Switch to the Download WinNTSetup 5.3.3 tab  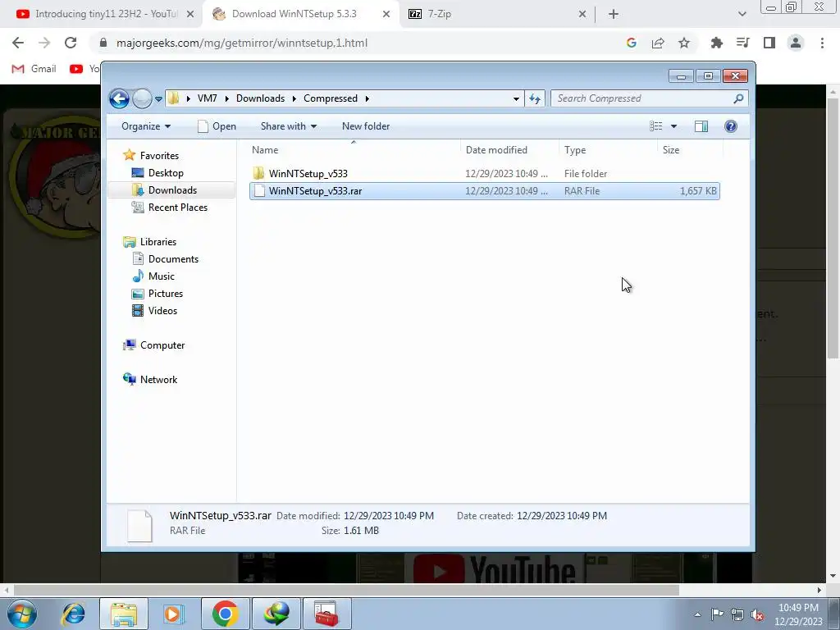point(294,14)
